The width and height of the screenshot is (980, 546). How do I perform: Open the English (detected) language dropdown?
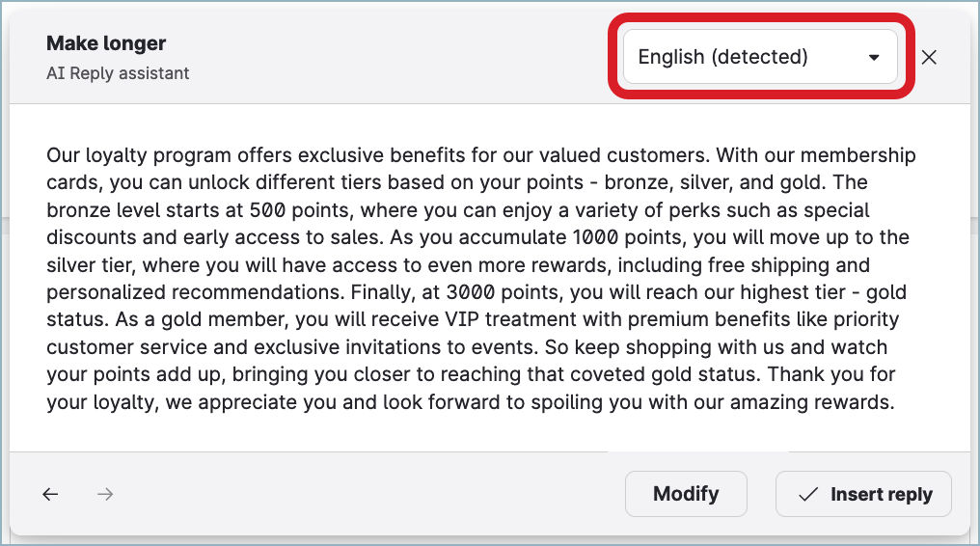(758, 57)
